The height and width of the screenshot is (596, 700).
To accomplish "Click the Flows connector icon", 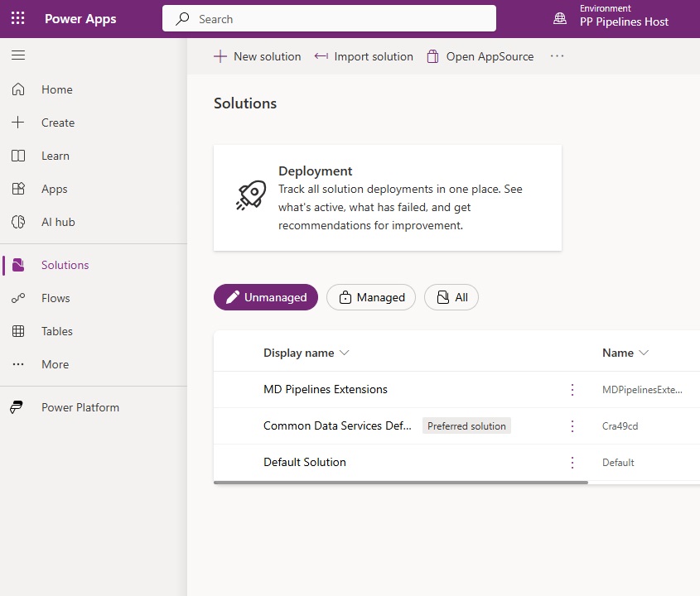I will coord(18,298).
